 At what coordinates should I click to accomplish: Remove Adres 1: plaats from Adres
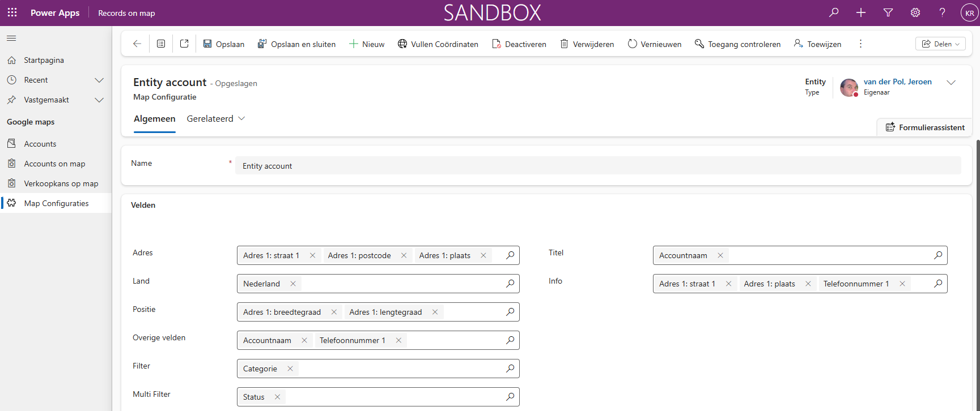[483, 255]
